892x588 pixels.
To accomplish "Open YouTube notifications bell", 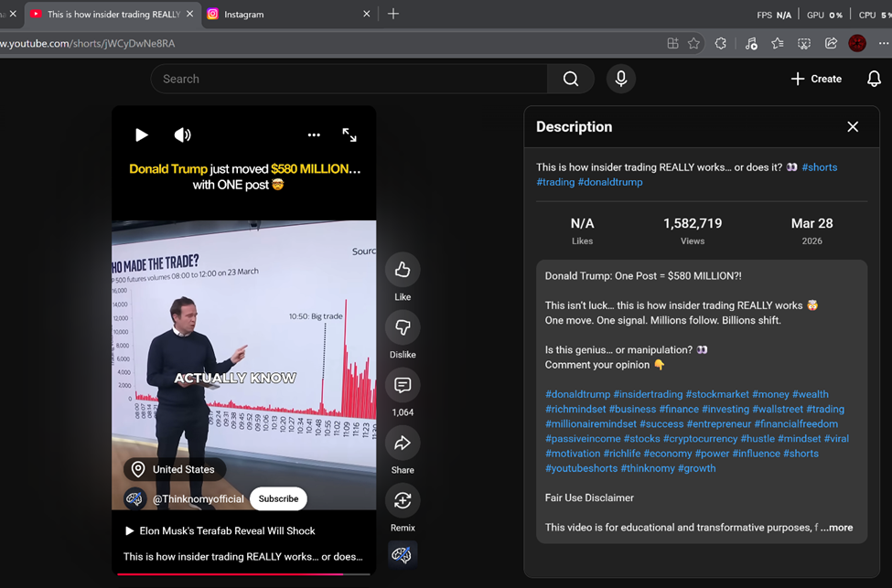I will (x=874, y=79).
